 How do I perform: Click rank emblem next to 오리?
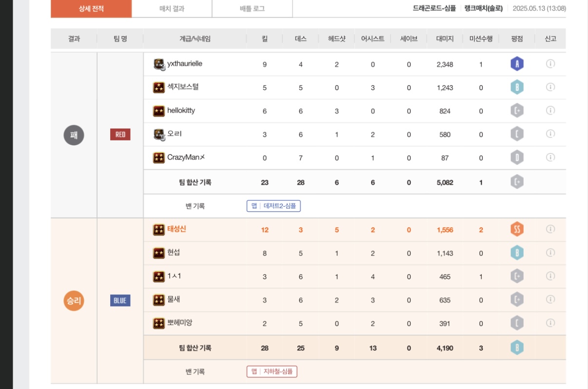[159, 135]
